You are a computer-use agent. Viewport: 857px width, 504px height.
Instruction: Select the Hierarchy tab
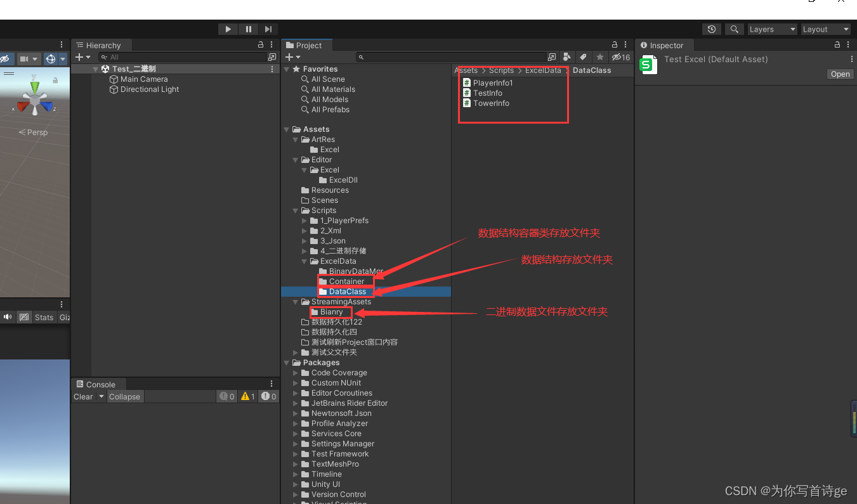[101, 45]
